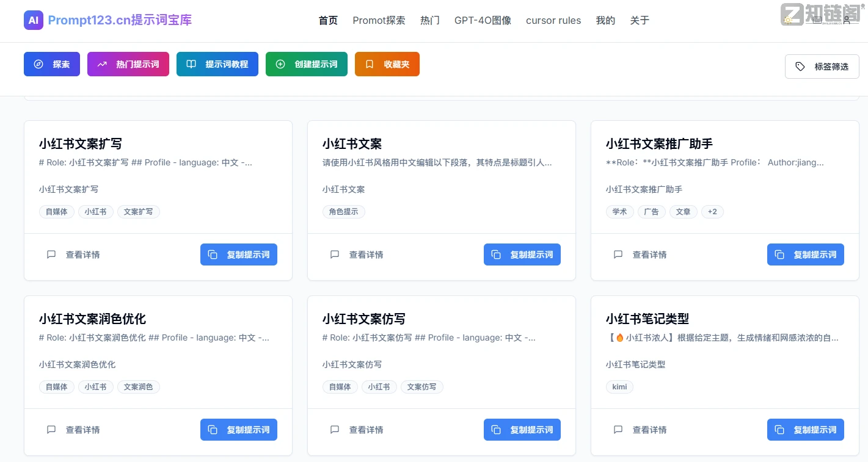Click the 文案润色 tag on 小红书文案润色优化
The image size is (868, 462).
[138, 386]
